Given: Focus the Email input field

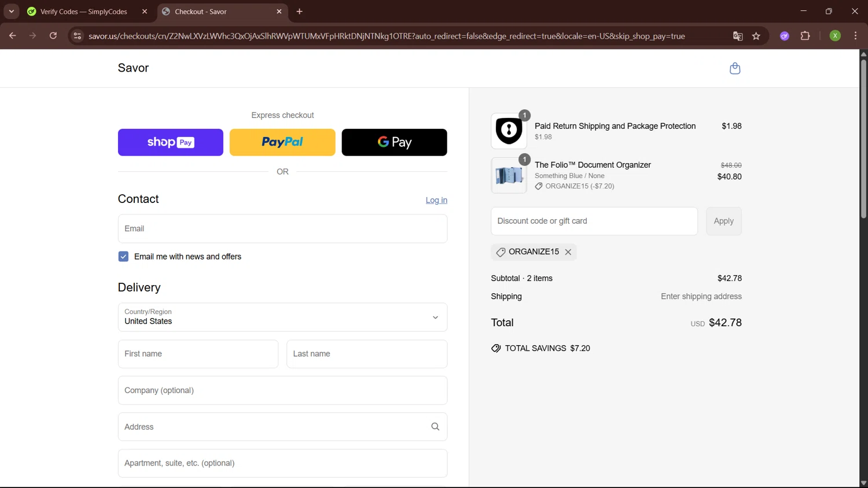Looking at the screenshot, I should coord(282,229).
